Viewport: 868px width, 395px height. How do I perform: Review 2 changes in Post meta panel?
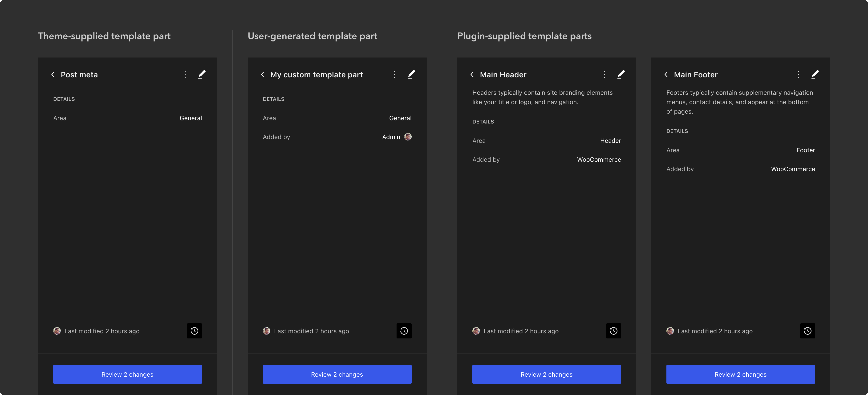(x=127, y=374)
